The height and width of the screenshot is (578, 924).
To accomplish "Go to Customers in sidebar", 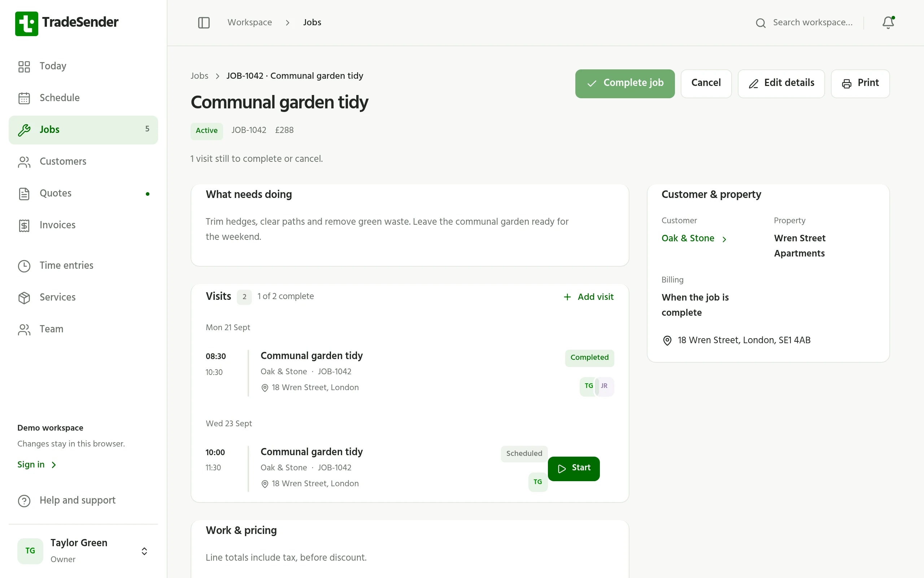I will (83, 162).
